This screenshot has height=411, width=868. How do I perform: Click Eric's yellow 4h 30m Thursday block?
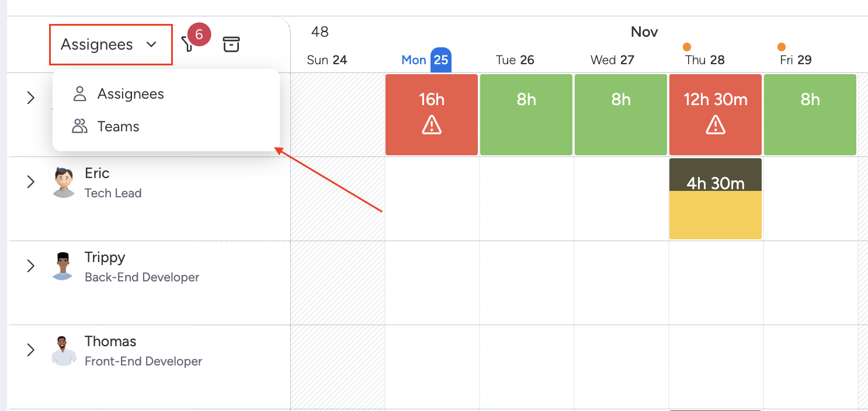click(716, 215)
